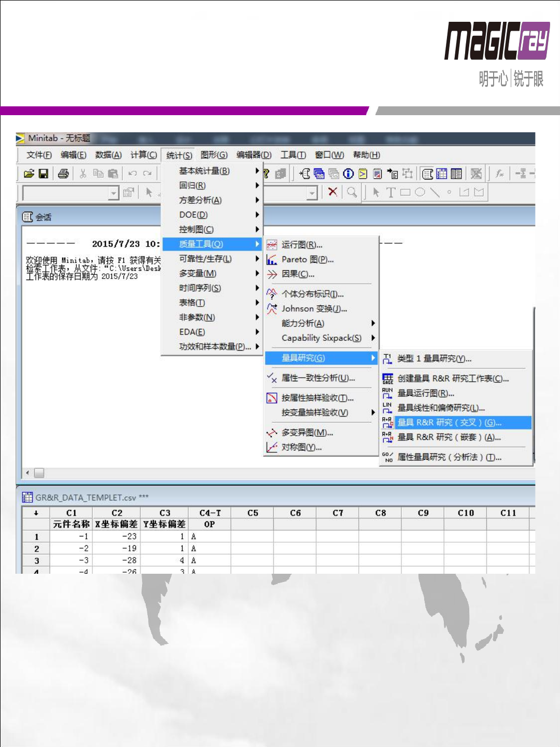Image resolution: width=560 pixels, height=747 pixels.
Task: Open the 帮助(H) menu
Action: click(367, 155)
